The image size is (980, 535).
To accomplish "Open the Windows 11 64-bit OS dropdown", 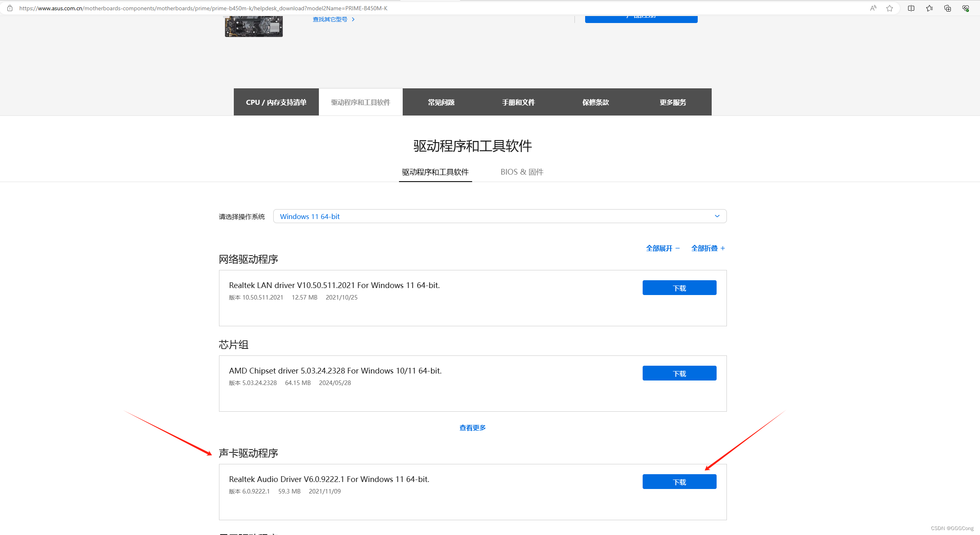I will (500, 217).
